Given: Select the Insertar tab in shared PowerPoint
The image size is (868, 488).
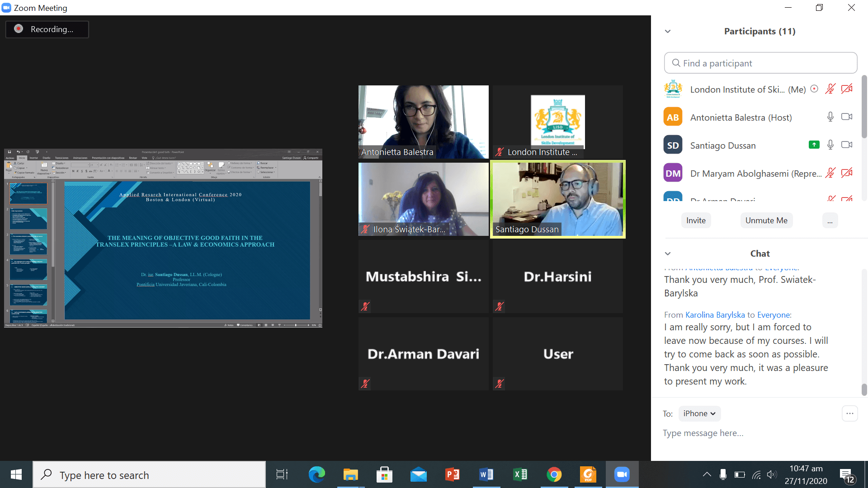Looking at the screenshot, I should 34,158.
